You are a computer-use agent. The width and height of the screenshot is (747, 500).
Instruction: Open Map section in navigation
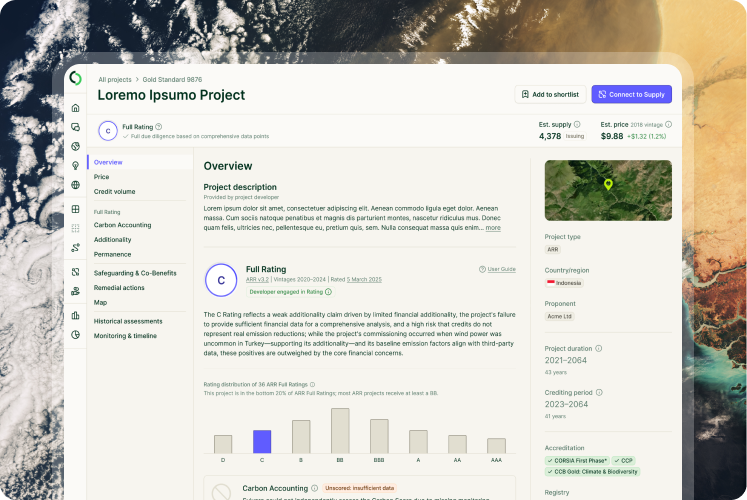100,302
